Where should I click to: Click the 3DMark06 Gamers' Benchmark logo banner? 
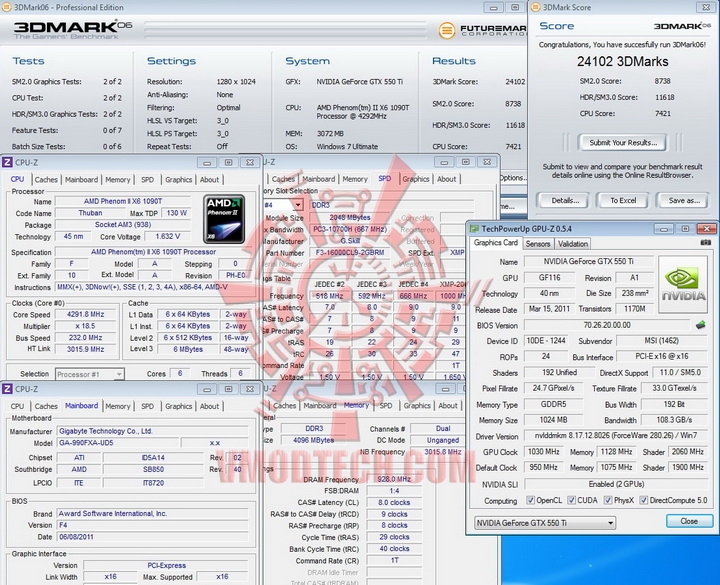[x=73, y=30]
